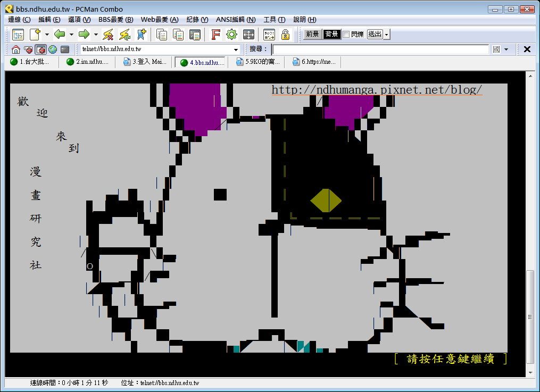Open the Web最愛 (A) menu
This screenshot has width=540, height=392.
point(160,20)
